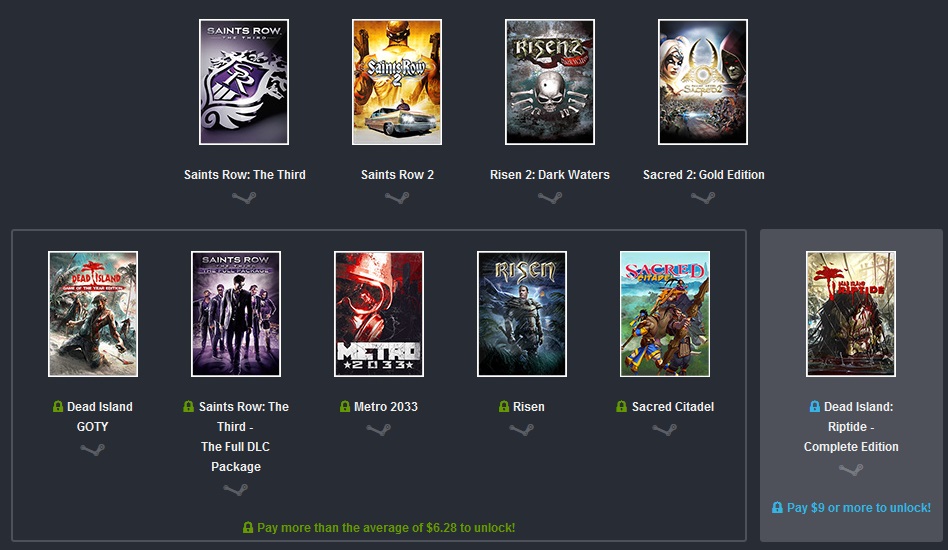The height and width of the screenshot is (550, 948).
Task: Click the Steam icon under Saints Row: The Third
Action: tap(244, 197)
